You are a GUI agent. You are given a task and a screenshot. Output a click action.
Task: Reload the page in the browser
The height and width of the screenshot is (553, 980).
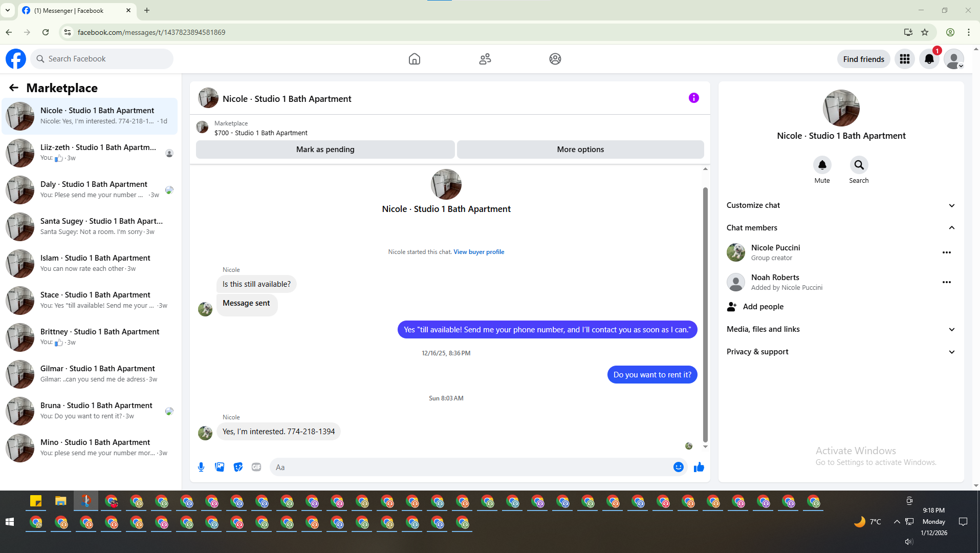(x=46, y=32)
